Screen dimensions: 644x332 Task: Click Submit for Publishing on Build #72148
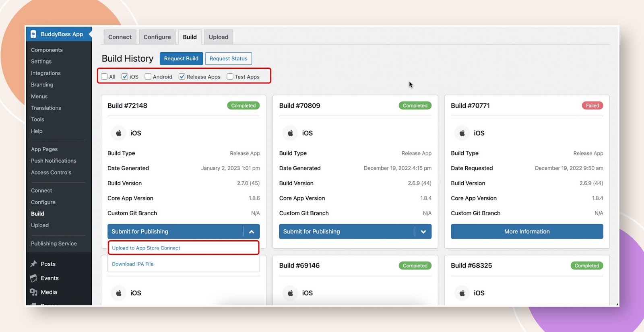(x=175, y=231)
